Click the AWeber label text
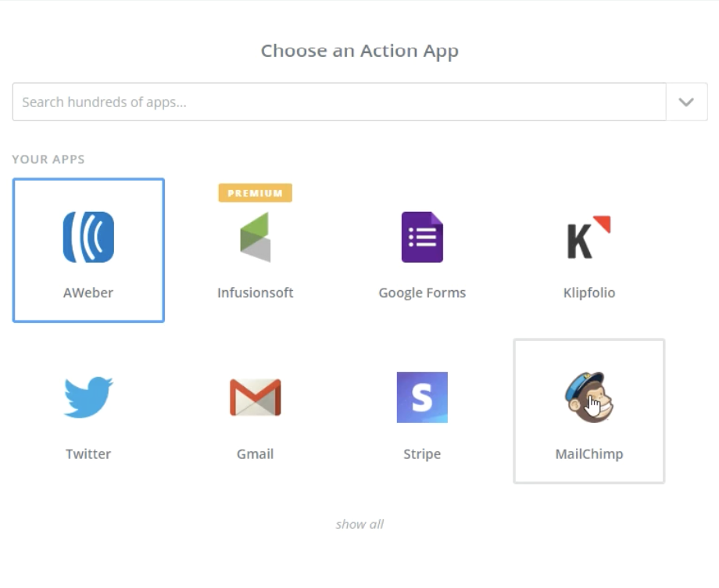 [x=88, y=292]
